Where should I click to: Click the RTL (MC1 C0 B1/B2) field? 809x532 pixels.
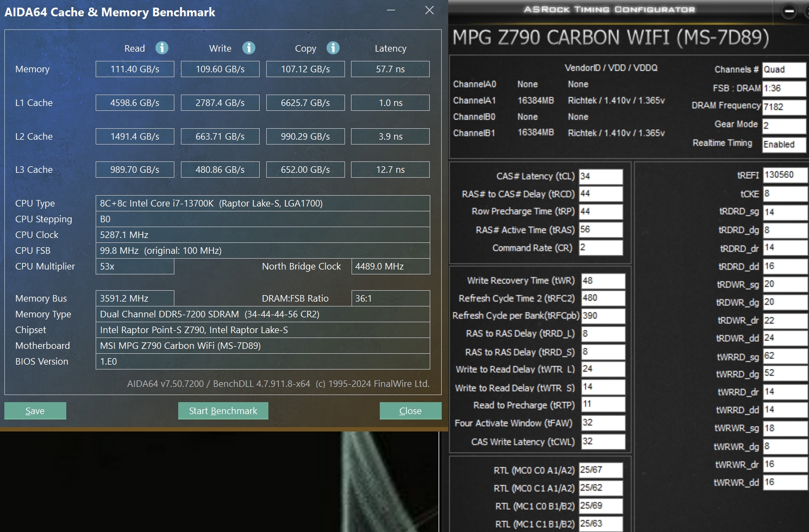click(601, 506)
